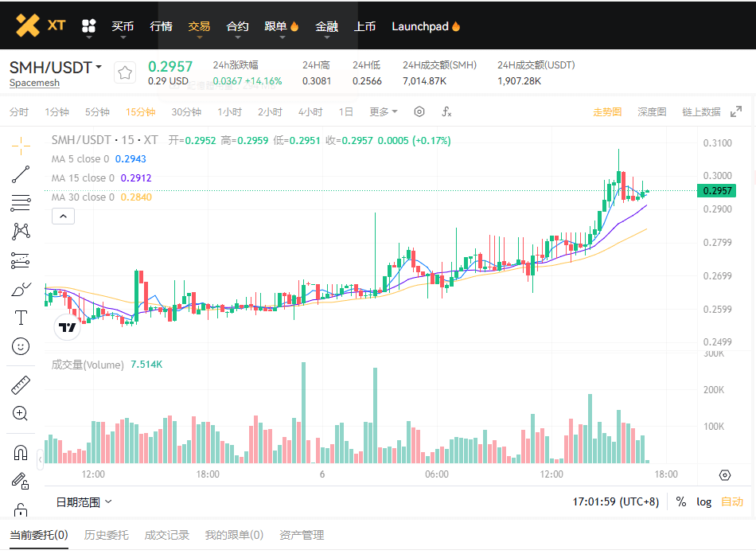The height and width of the screenshot is (554, 756).
Task: Select the ruler measure tool
Action: click(21, 385)
